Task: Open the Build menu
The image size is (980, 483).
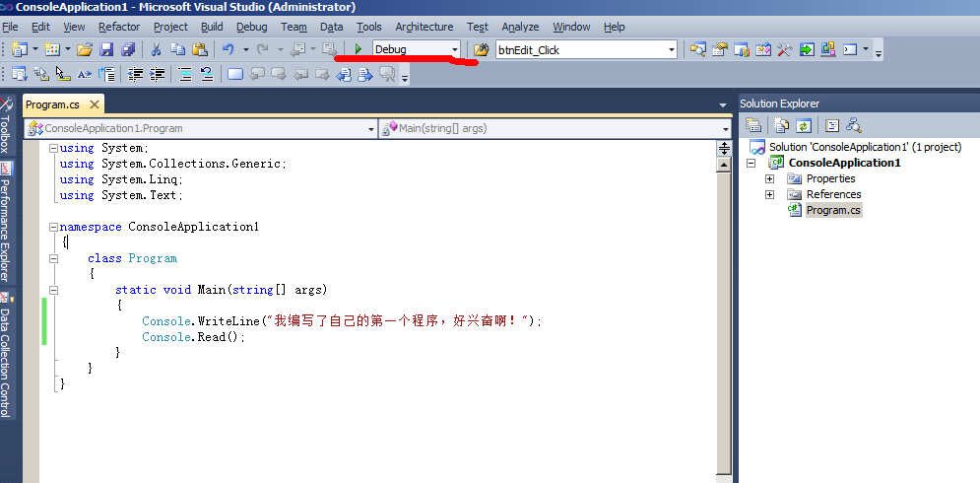Action: coord(212,27)
